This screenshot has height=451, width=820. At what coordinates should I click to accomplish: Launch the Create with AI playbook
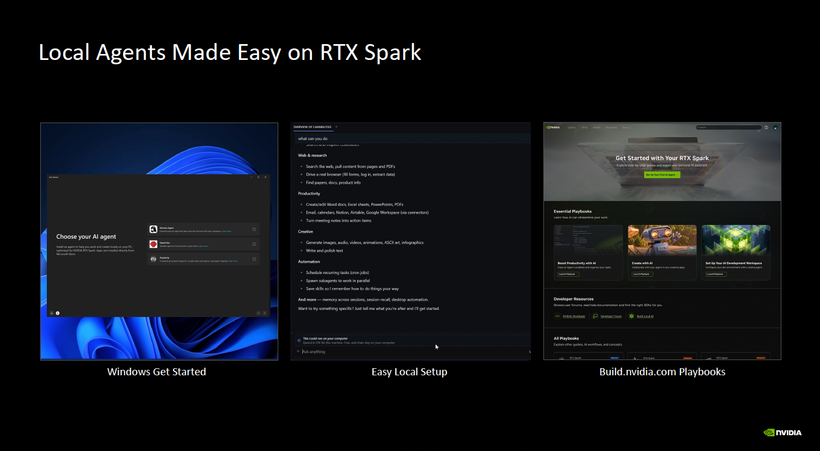coord(643,274)
